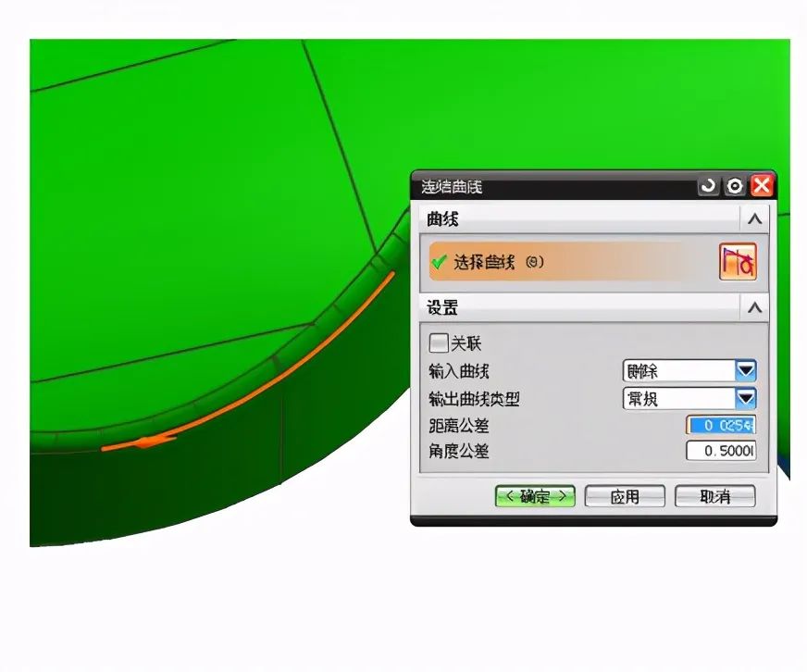Close the 连结曲线 dialog
The width and height of the screenshot is (807, 672).
pyautogui.click(x=760, y=185)
